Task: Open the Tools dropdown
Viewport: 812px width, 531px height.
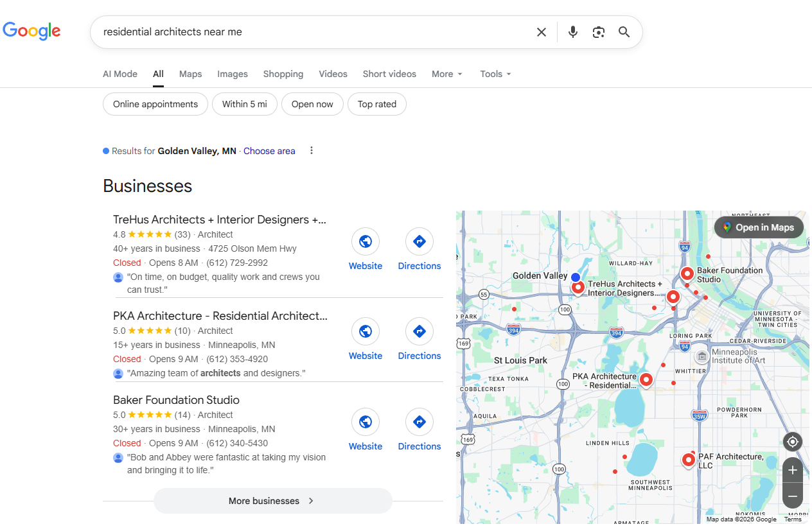Action: click(x=495, y=74)
